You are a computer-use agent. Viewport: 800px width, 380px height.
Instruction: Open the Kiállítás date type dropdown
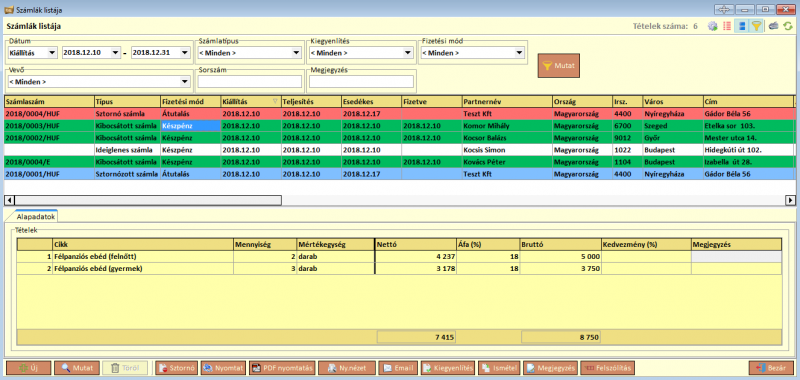[x=52, y=53]
